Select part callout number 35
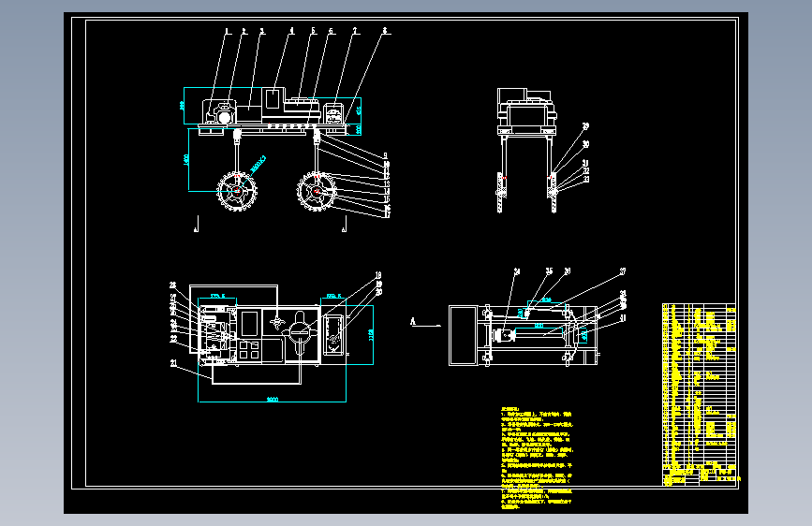The image size is (812, 526). [x=550, y=271]
